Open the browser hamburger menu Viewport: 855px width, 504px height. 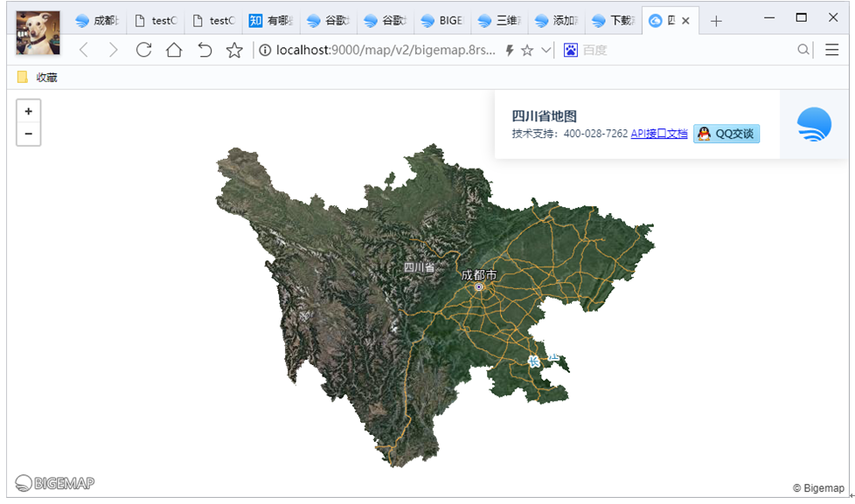pos(831,50)
